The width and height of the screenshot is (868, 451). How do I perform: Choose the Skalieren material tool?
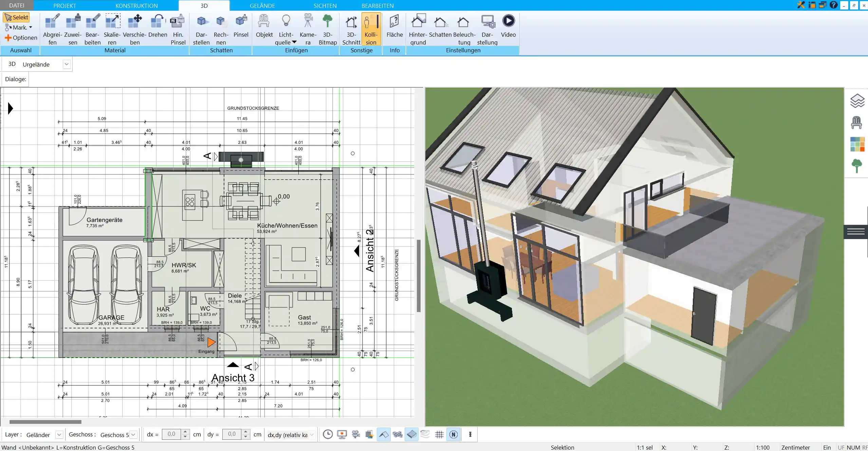click(x=112, y=30)
